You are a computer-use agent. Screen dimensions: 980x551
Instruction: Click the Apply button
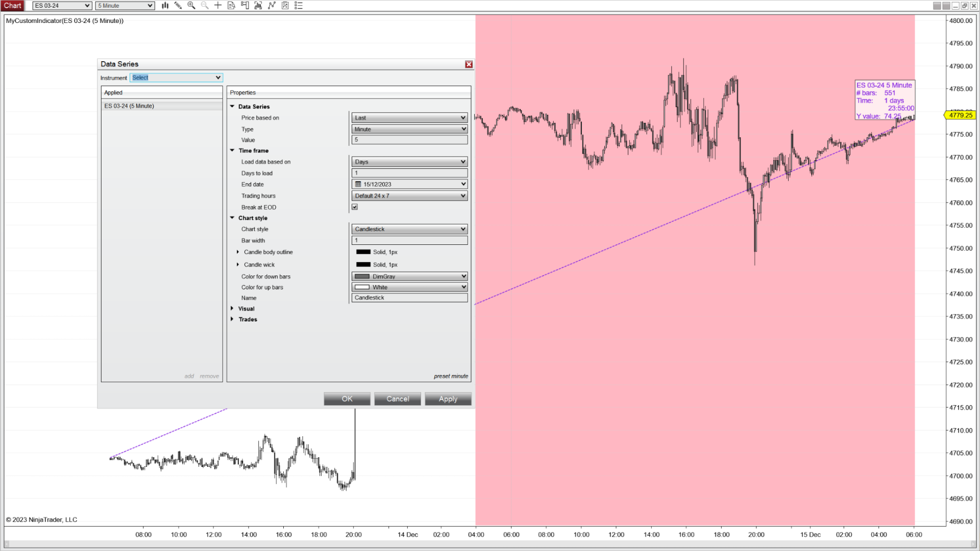[448, 399]
